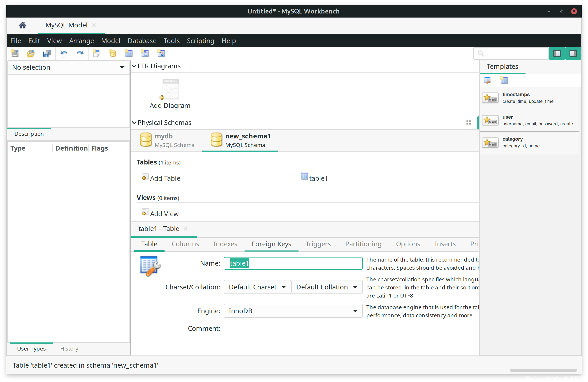Open the category template
The image size is (588, 382).
click(529, 143)
